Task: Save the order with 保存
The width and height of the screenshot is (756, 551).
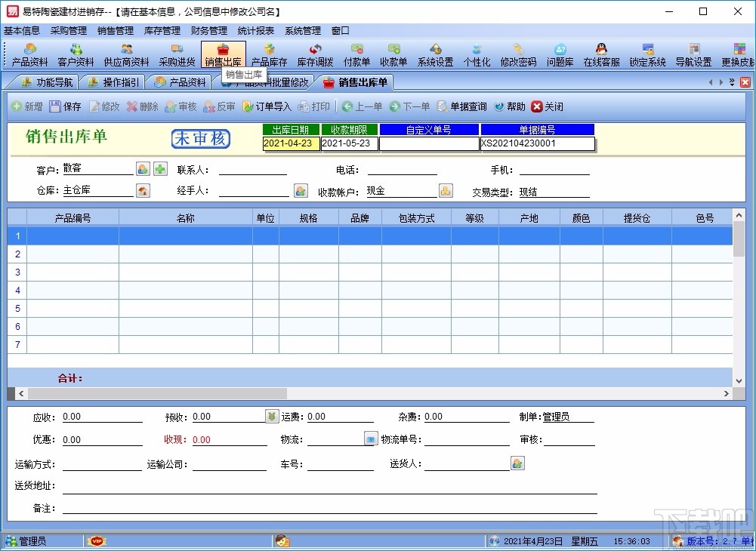Action: pos(66,106)
